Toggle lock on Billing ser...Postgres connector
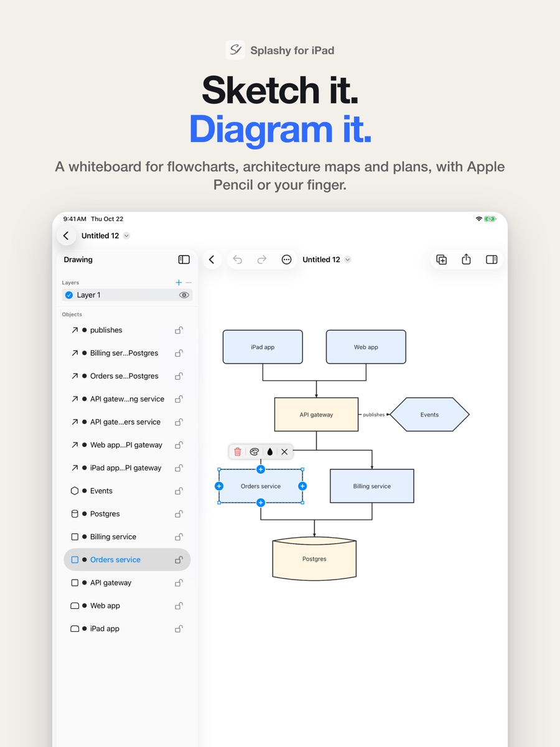Screen dimensions: 560x747 pyautogui.click(x=179, y=353)
